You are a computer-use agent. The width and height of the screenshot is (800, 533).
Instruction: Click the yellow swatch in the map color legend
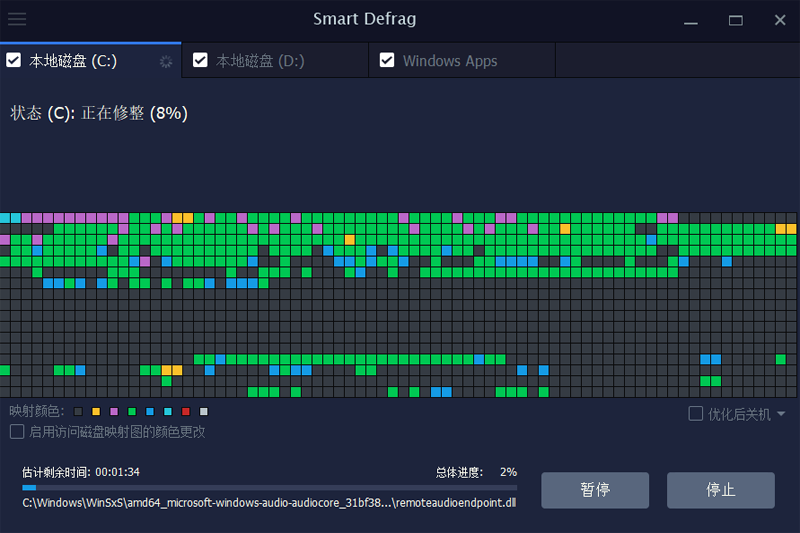click(x=96, y=412)
